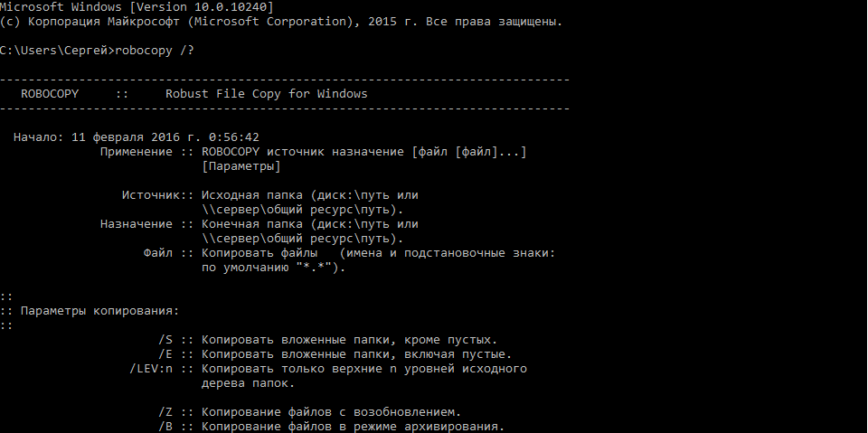Click the "/S" option

165,339
